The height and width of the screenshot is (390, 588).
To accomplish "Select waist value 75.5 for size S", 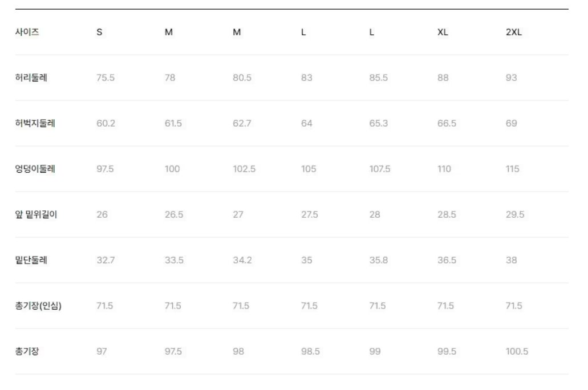I will pyautogui.click(x=106, y=78).
